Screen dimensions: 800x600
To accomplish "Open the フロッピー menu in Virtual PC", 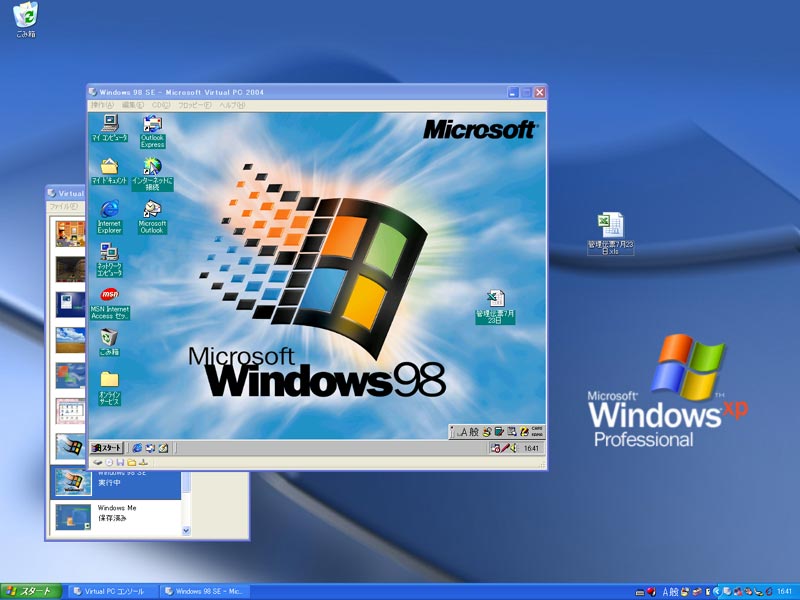I will (194, 105).
